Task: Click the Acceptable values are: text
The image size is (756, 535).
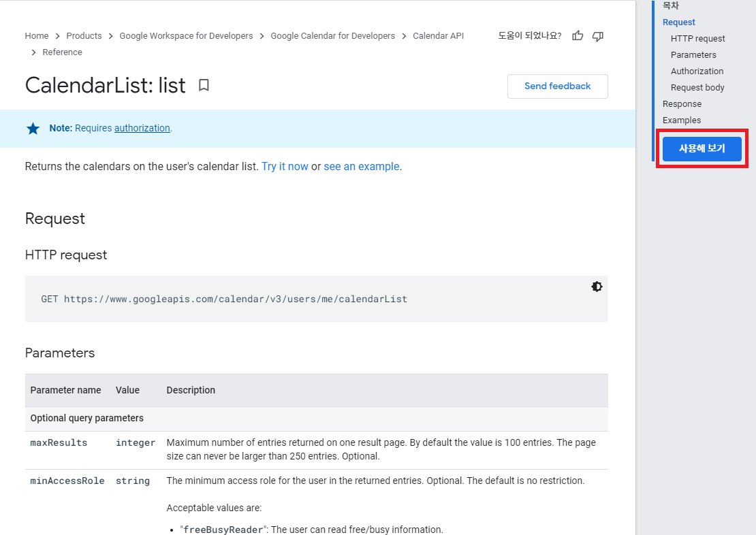Action: click(x=214, y=508)
